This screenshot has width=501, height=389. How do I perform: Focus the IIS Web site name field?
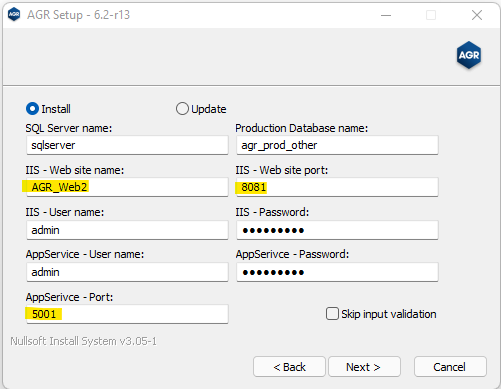(x=127, y=187)
